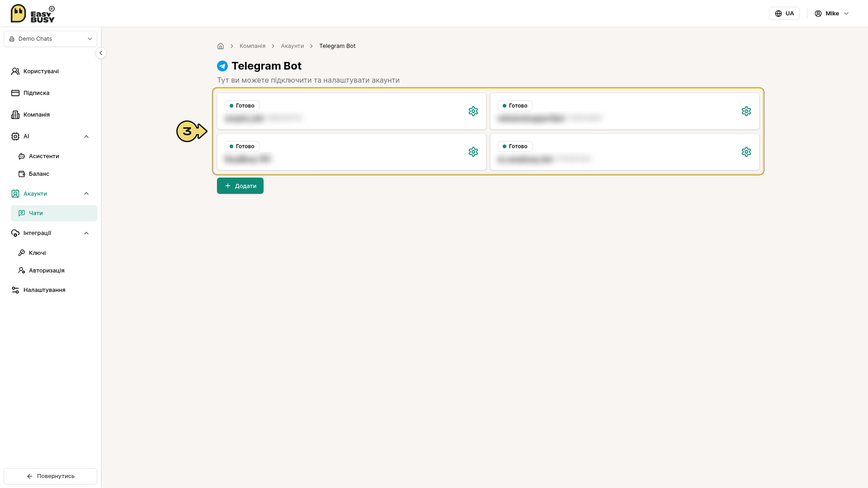This screenshot has height=488, width=868.
Task: Click the Асистенти robot icon
Action: tap(22, 156)
